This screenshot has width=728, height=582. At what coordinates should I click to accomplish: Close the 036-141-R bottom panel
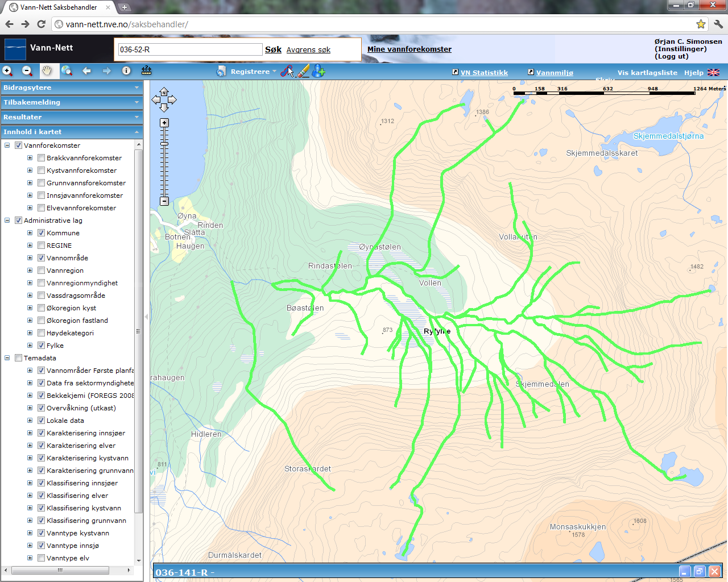point(714,572)
